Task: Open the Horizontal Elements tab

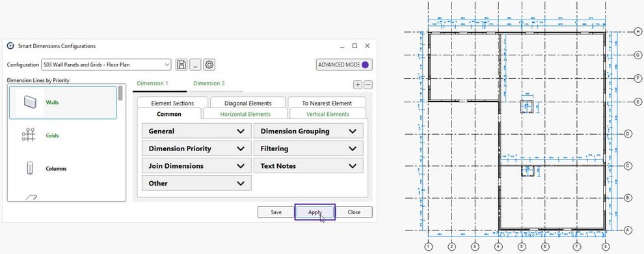Action: tap(245, 114)
